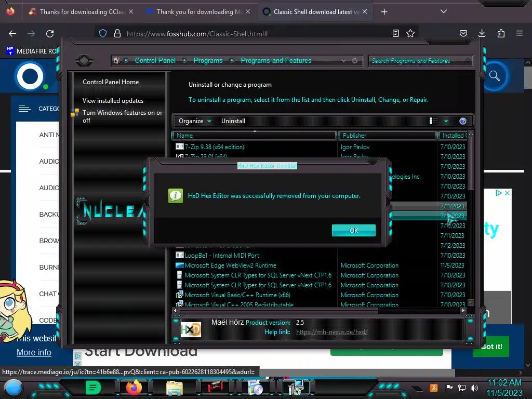Click the 11/5/2023 installed date cell
This screenshot has width=532, height=399.
tap(452, 265)
